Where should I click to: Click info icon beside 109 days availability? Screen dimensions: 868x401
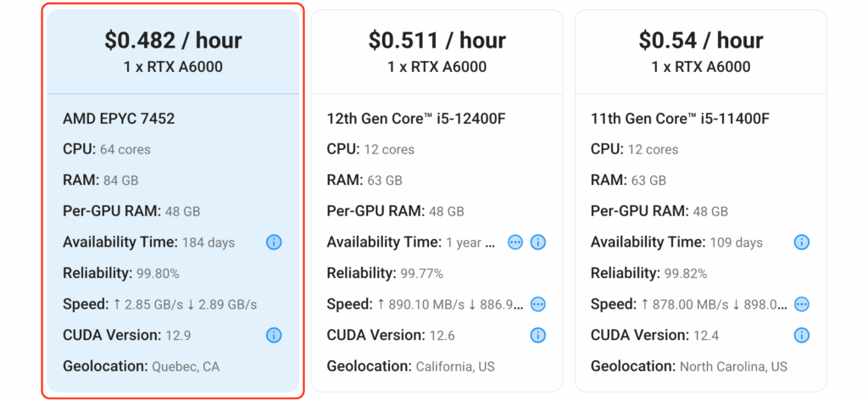802,242
